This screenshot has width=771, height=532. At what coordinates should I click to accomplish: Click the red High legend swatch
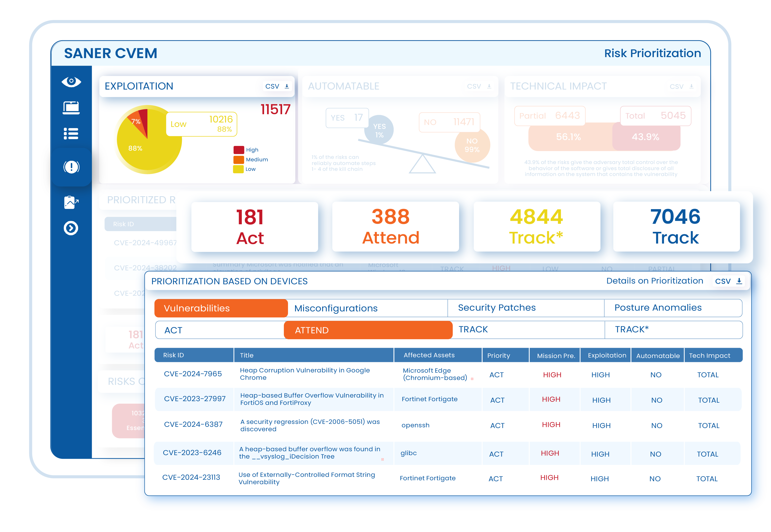pos(239,150)
